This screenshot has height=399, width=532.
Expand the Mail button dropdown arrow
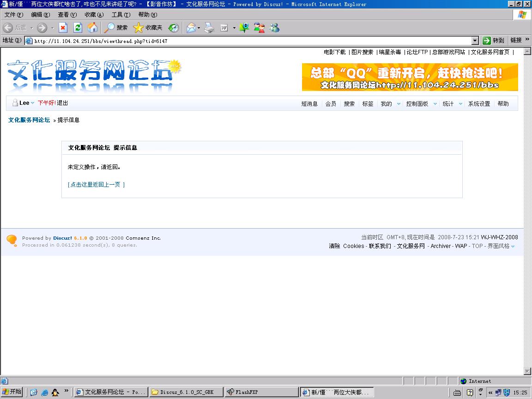199,28
